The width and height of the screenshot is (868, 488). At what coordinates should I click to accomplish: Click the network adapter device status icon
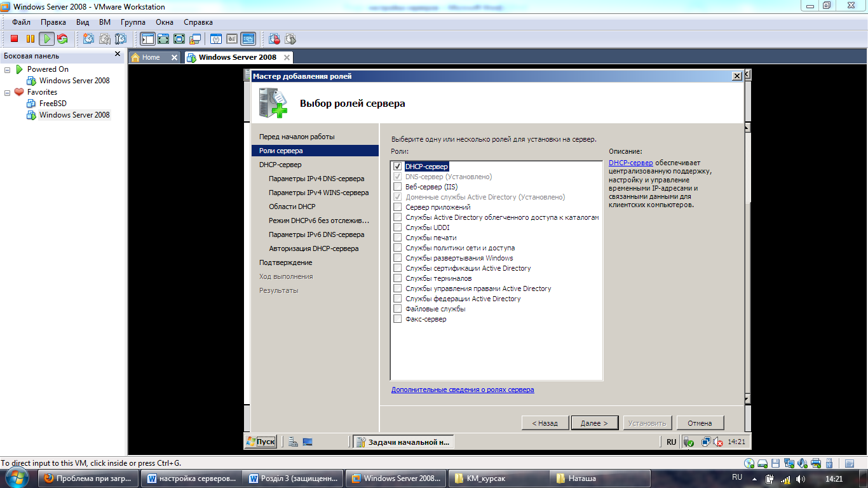(x=790, y=463)
